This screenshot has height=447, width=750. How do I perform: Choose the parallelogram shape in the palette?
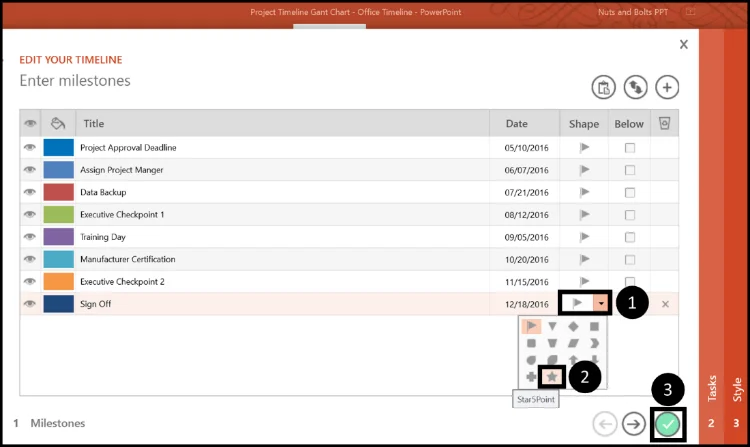pyautogui.click(x=573, y=343)
